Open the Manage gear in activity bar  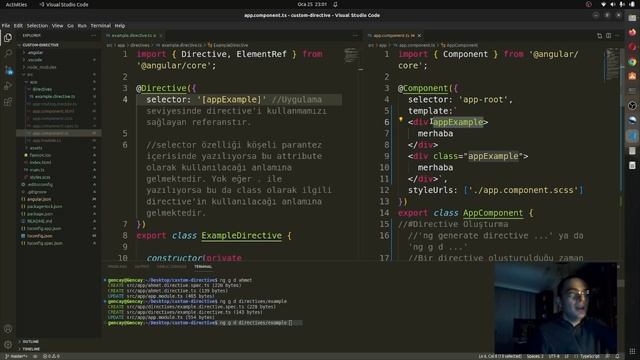[8, 344]
